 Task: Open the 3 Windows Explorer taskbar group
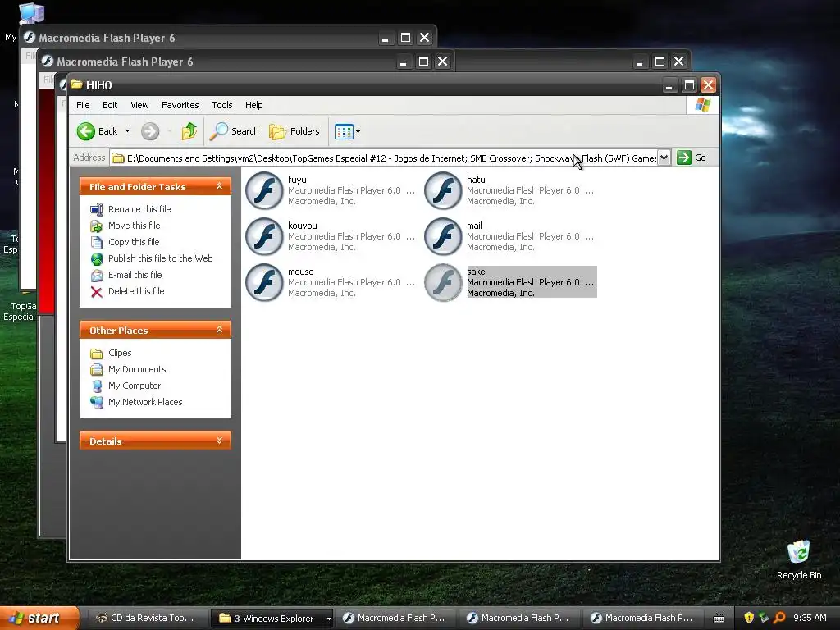[x=272, y=619]
